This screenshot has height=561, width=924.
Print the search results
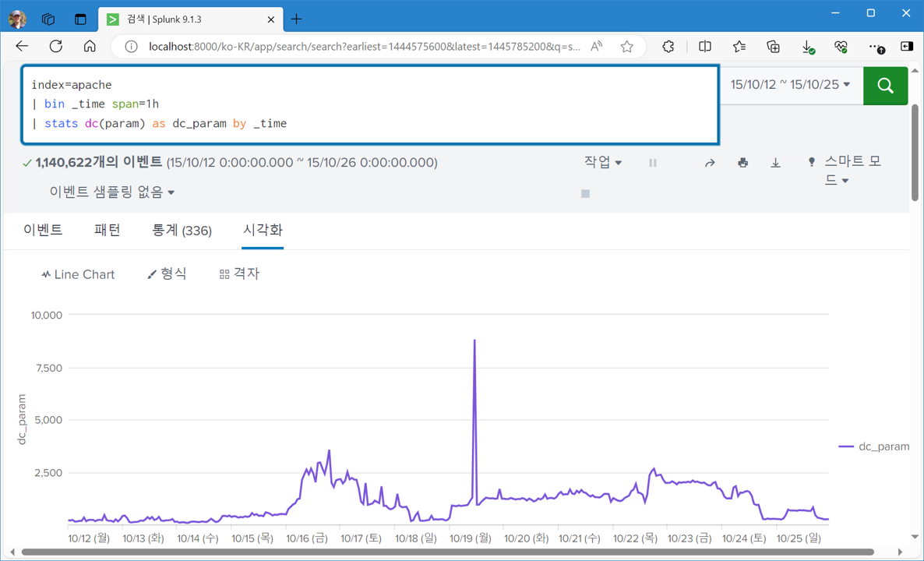point(742,163)
